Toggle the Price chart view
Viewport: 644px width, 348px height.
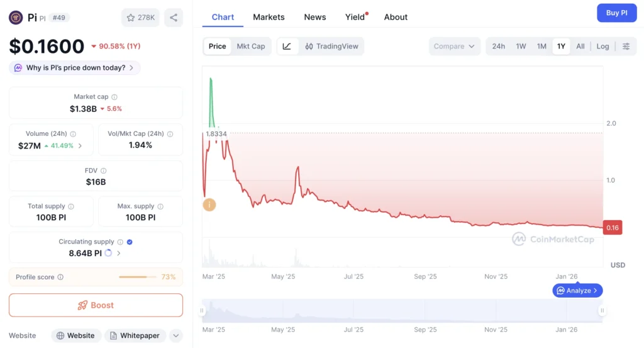218,47
